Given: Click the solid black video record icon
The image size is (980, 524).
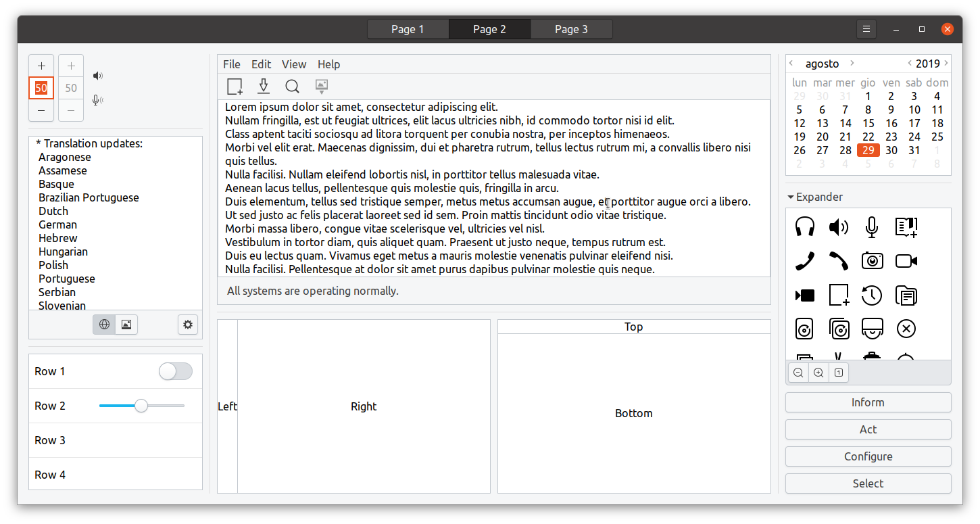Looking at the screenshot, I should point(805,295).
